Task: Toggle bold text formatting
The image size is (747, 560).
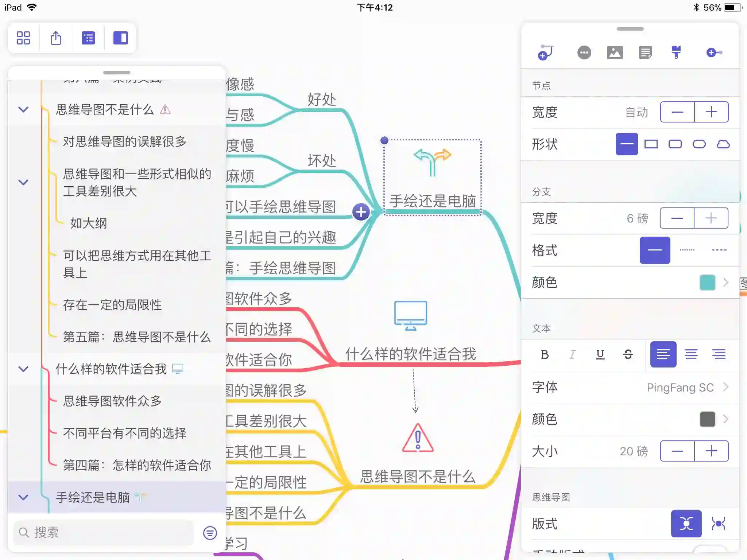Action: (545, 354)
